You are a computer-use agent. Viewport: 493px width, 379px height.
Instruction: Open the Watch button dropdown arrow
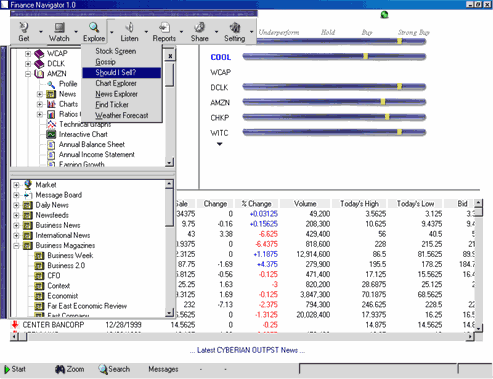point(76,32)
